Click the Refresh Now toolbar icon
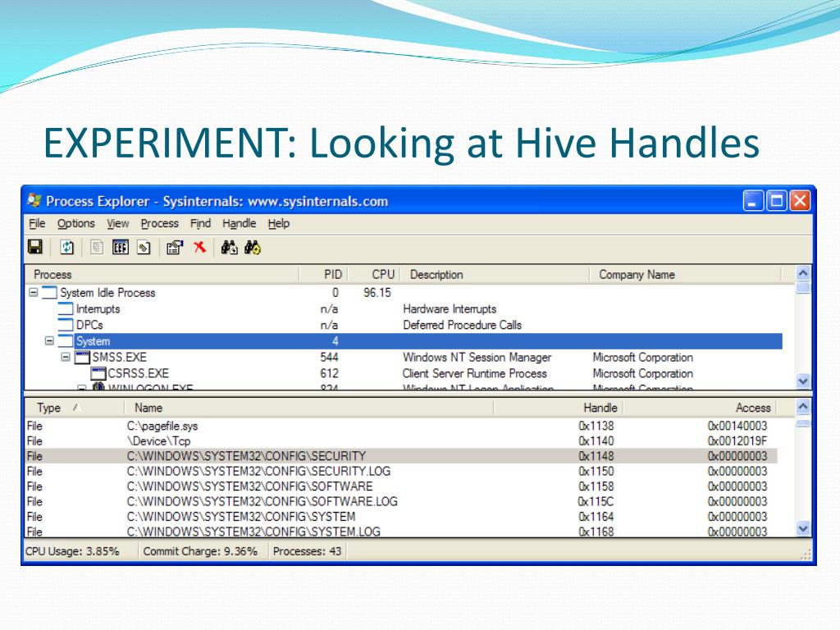The height and width of the screenshot is (630, 840). point(67,247)
